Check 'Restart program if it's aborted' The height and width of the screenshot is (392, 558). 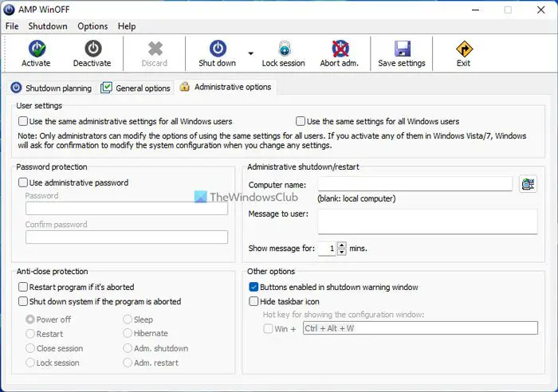(23, 287)
